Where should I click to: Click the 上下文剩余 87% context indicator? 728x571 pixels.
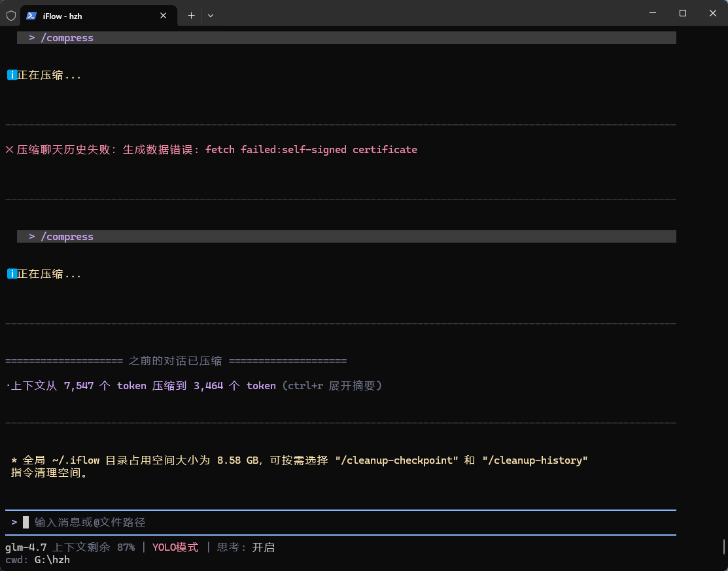pos(94,547)
